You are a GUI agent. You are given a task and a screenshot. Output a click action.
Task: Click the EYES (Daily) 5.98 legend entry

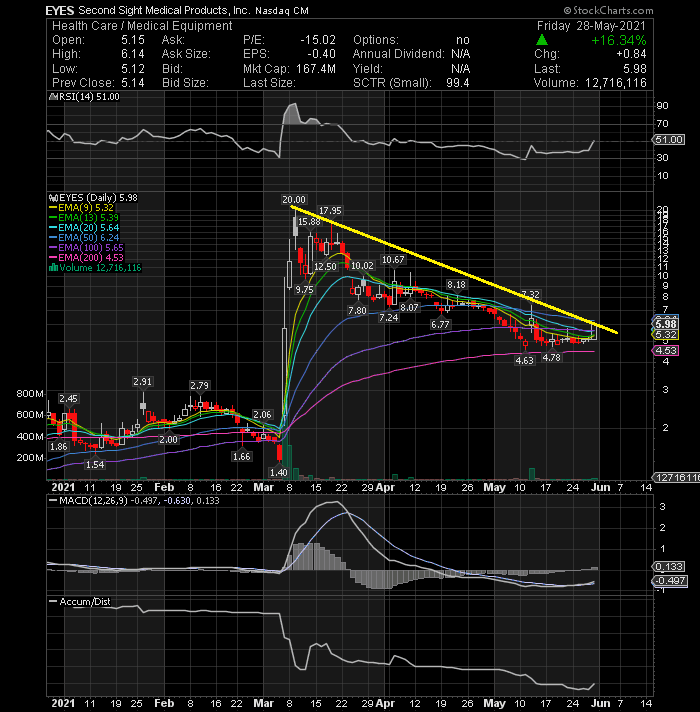93,198
